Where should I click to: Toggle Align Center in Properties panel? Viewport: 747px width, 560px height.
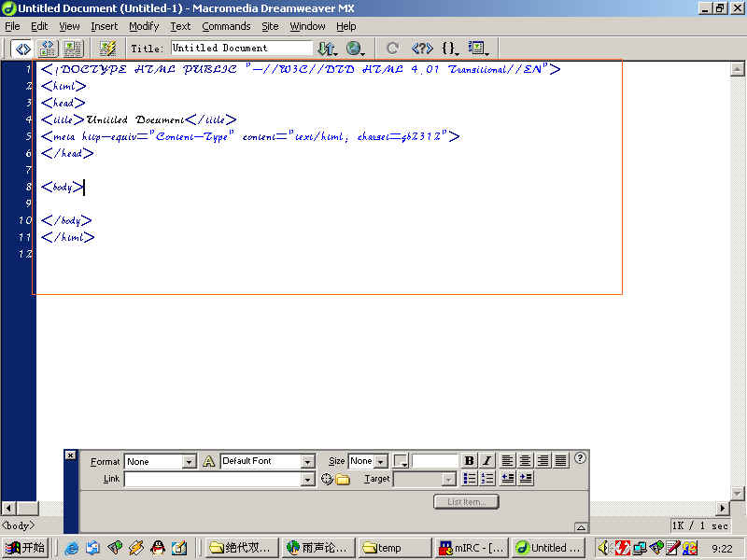point(526,461)
